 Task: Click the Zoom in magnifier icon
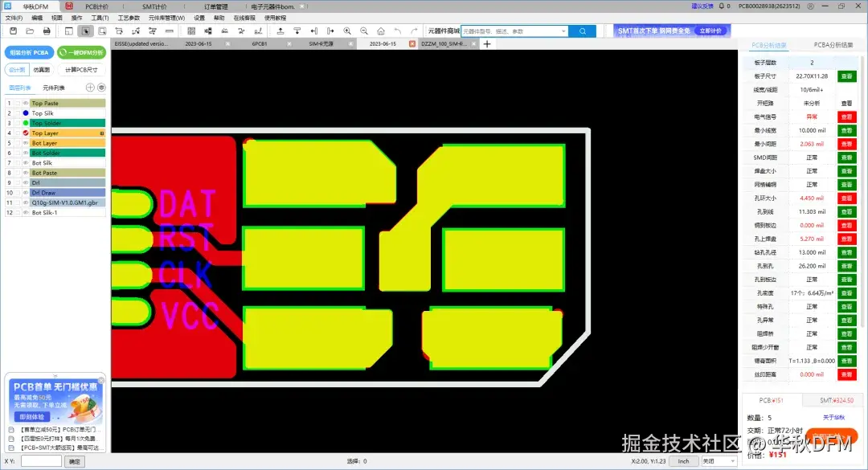point(347,31)
